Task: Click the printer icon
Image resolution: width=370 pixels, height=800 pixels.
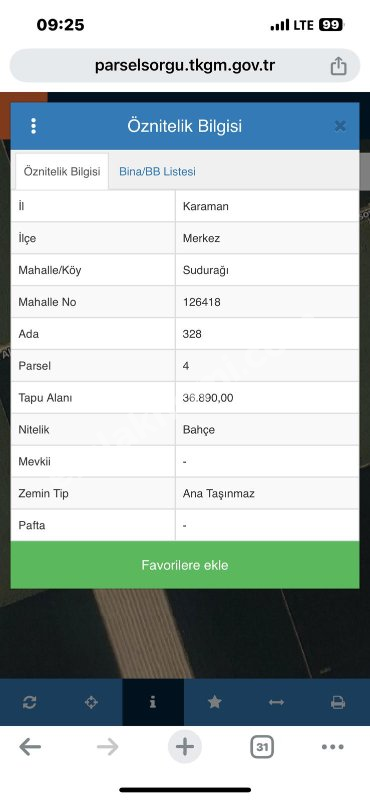Action: (338, 703)
